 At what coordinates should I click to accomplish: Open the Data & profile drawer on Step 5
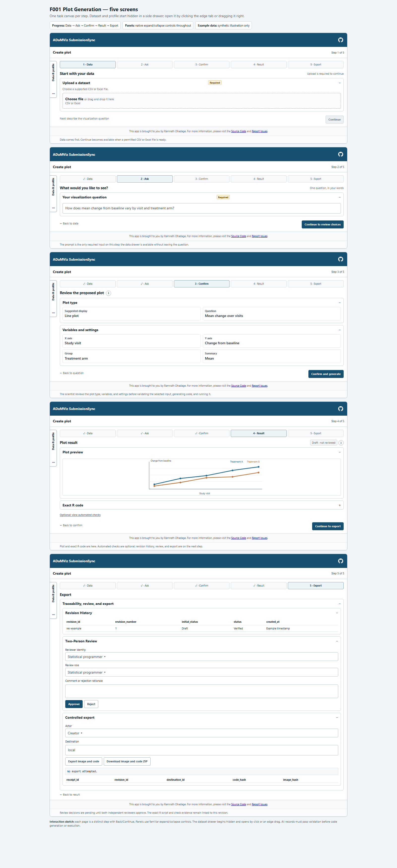[x=53, y=600]
